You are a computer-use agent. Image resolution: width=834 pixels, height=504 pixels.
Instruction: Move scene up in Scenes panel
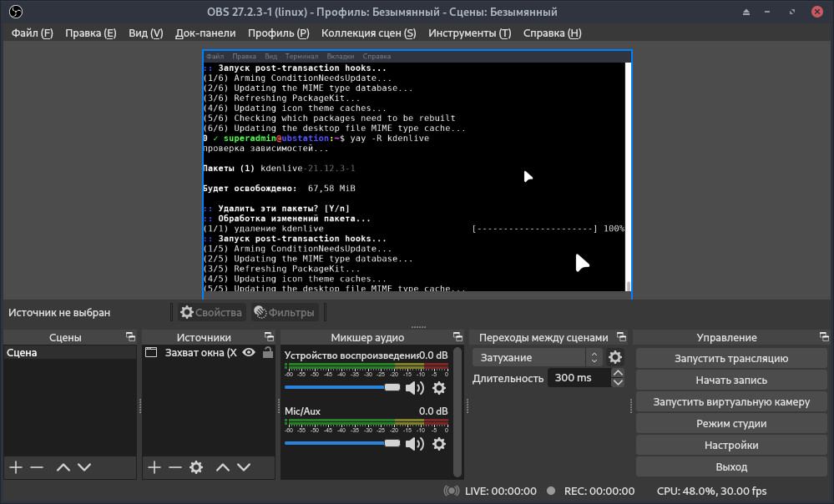click(63, 467)
